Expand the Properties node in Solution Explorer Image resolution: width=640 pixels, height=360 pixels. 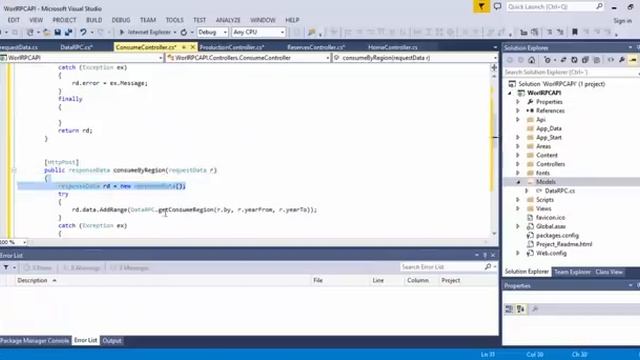coord(518,102)
